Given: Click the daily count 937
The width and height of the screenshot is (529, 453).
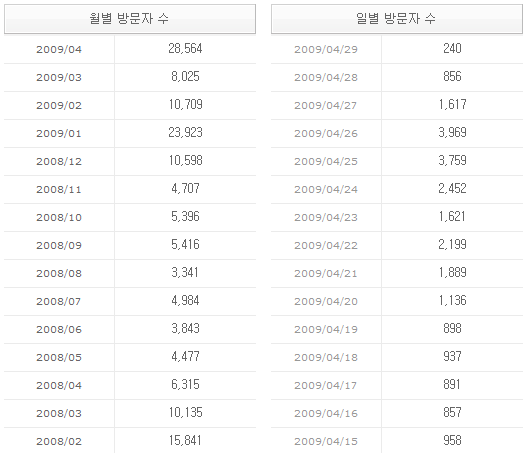Looking at the screenshot, I should click(452, 357).
